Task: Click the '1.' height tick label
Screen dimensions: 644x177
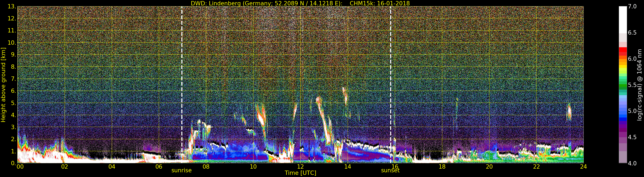Action: tap(14, 151)
